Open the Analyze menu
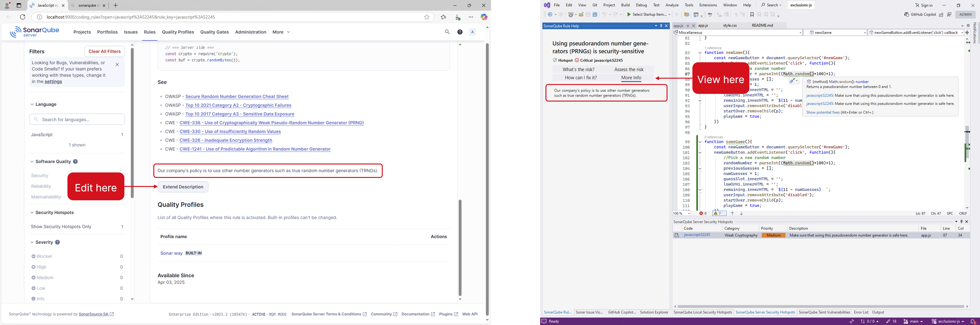980x325 pixels. coord(672,5)
